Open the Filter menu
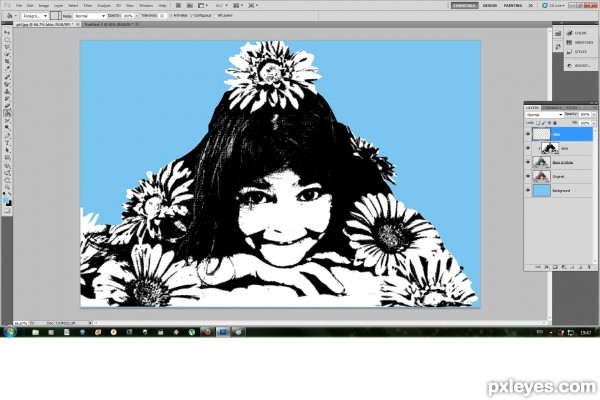Viewport: 600px width, 400px height. (x=88, y=6)
